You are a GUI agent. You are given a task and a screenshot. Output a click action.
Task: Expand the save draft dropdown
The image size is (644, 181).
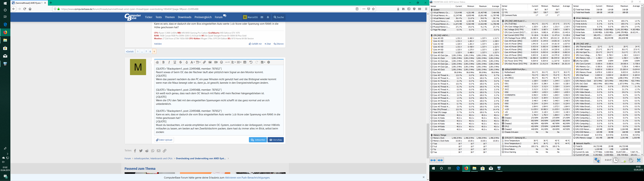click(x=263, y=62)
